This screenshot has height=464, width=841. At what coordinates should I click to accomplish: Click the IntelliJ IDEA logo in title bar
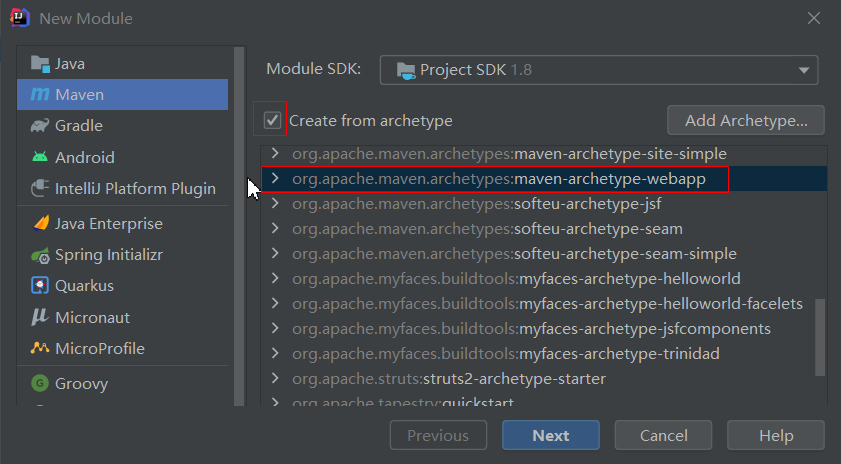(x=19, y=18)
